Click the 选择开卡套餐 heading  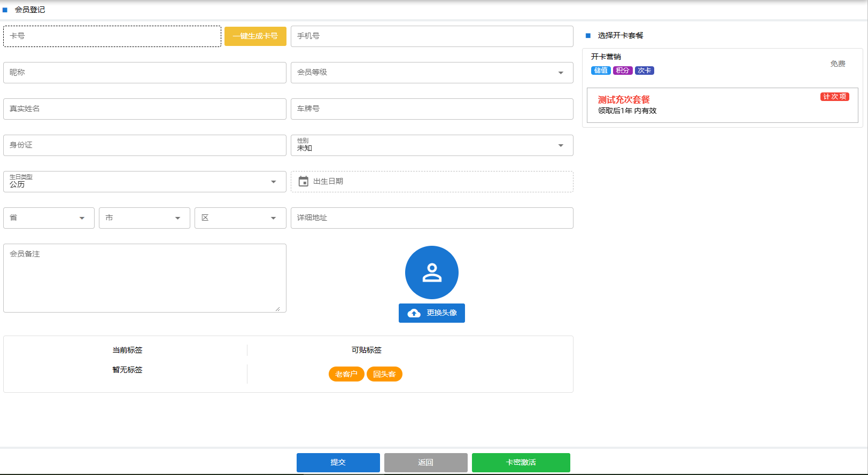[x=621, y=35]
